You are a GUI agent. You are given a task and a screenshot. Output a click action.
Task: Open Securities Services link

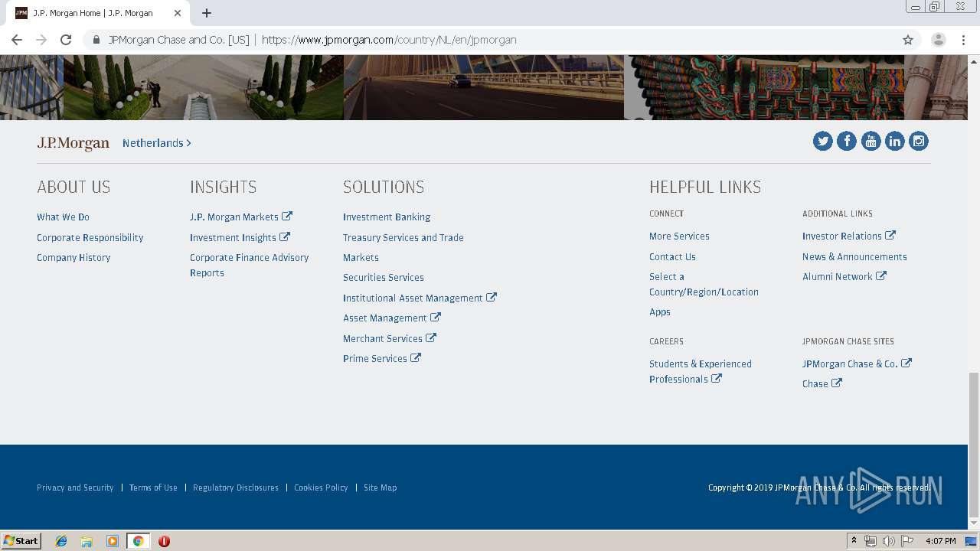pos(384,278)
